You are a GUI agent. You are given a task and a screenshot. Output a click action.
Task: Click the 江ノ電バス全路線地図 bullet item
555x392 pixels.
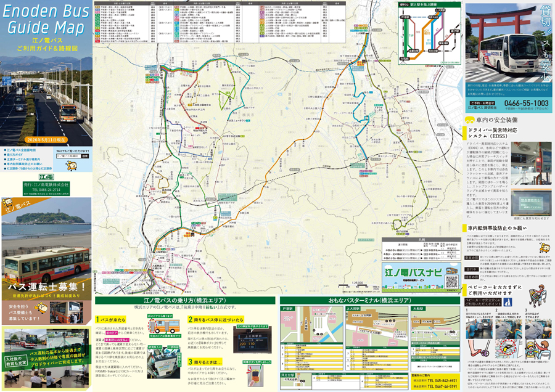coord(20,150)
